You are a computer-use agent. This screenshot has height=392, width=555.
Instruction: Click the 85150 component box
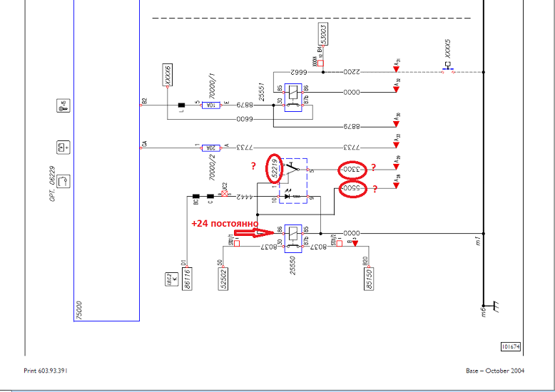369,279
